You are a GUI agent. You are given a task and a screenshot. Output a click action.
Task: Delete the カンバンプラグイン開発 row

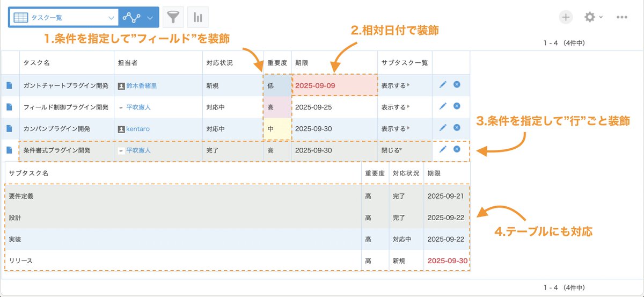(457, 128)
